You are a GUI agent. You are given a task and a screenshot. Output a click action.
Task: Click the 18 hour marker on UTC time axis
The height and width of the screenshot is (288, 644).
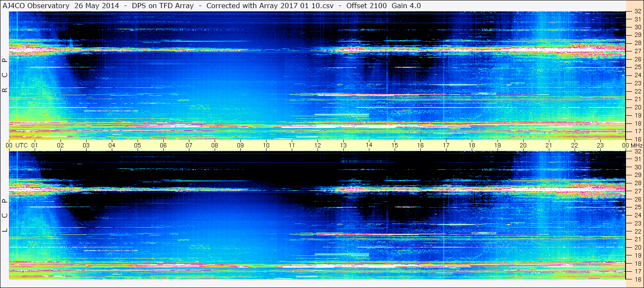coord(472,145)
